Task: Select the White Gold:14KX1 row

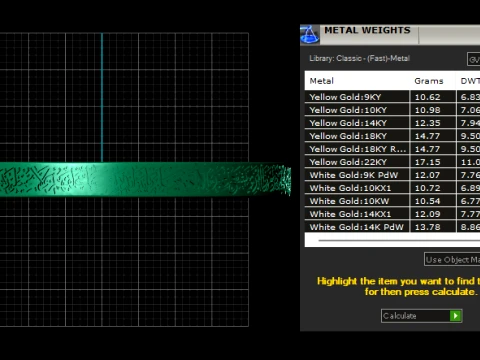Action: tap(392, 214)
